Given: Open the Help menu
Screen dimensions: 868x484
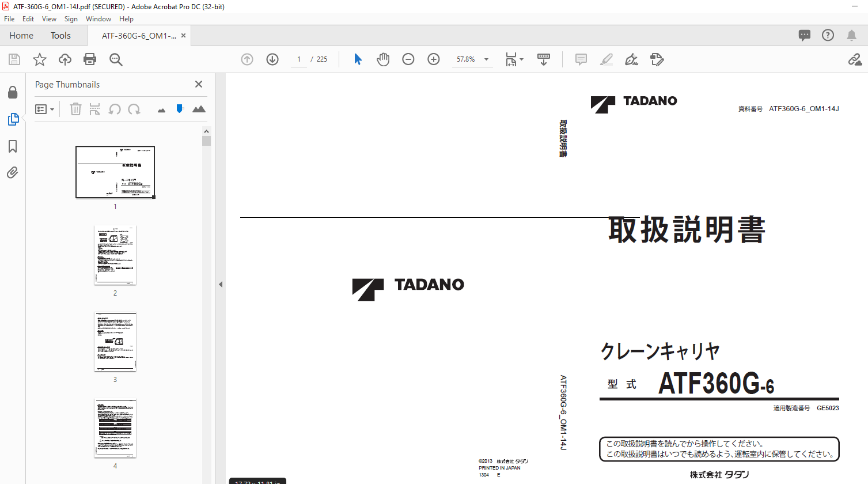Looking at the screenshot, I should (126, 19).
